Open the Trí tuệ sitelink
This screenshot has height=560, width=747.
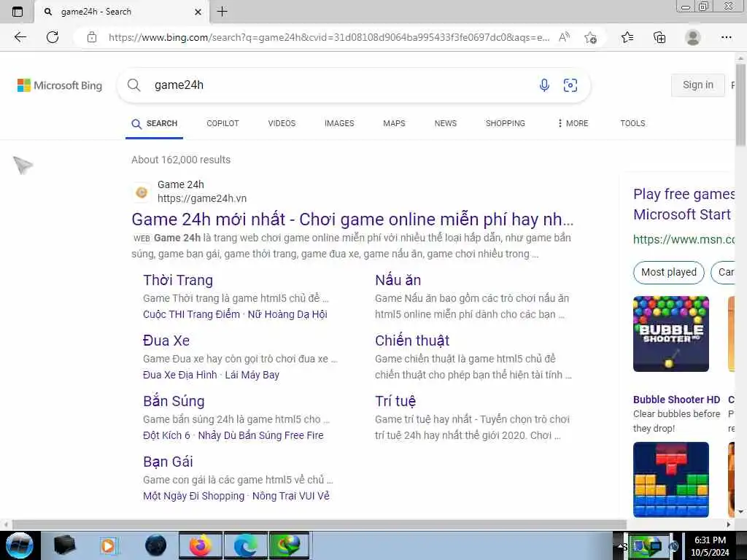pos(395,401)
